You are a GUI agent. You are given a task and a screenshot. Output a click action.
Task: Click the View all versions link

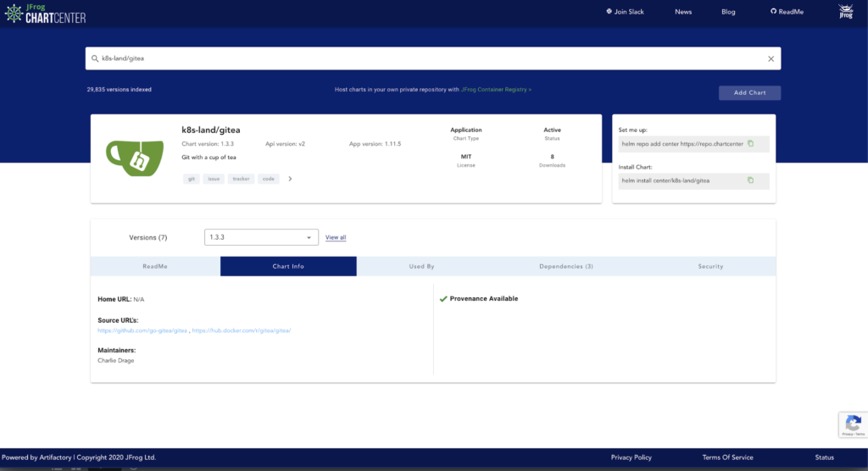click(336, 237)
